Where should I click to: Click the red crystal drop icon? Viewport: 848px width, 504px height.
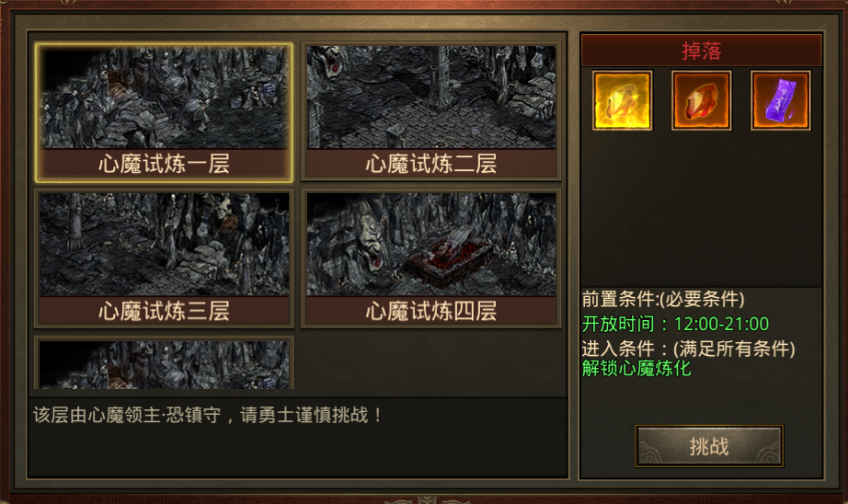click(702, 100)
